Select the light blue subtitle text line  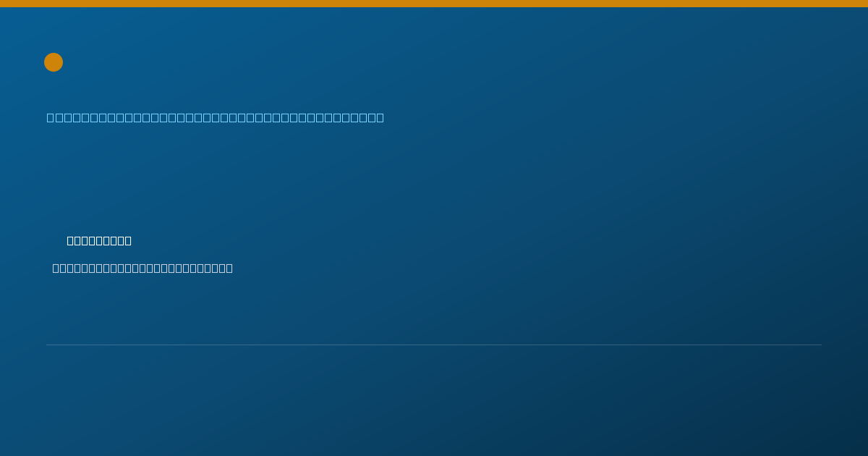tap(216, 117)
